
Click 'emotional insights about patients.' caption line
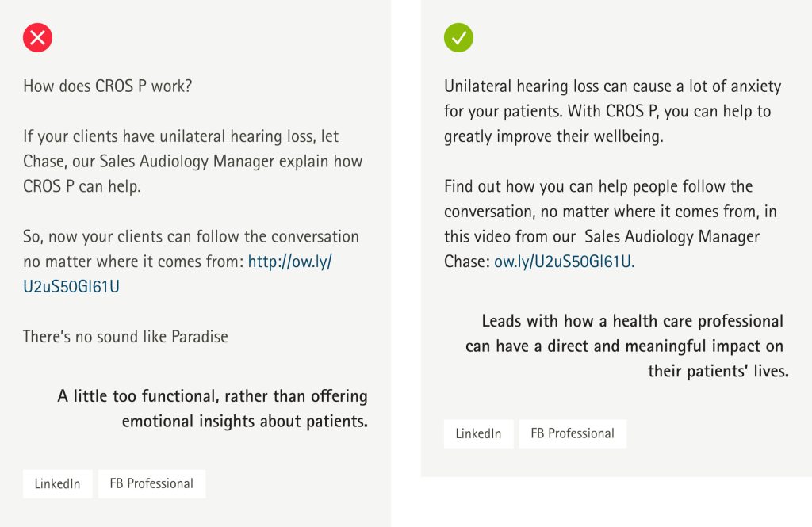(x=245, y=422)
